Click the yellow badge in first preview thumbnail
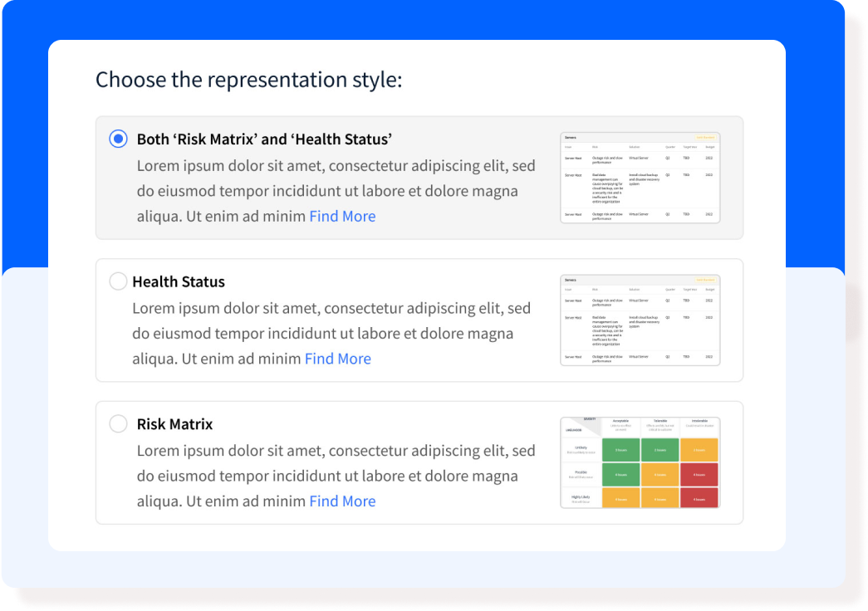The width and height of the screenshot is (868, 611). (x=705, y=137)
